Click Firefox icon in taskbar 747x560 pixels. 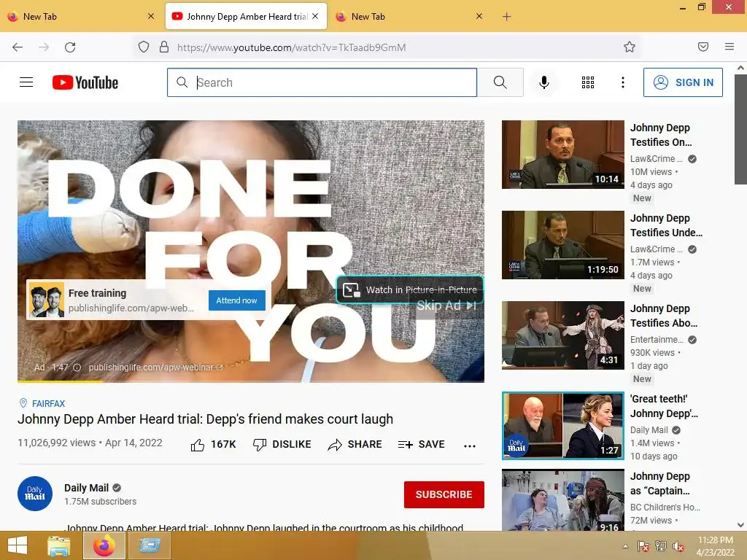[x=104, y=545]
